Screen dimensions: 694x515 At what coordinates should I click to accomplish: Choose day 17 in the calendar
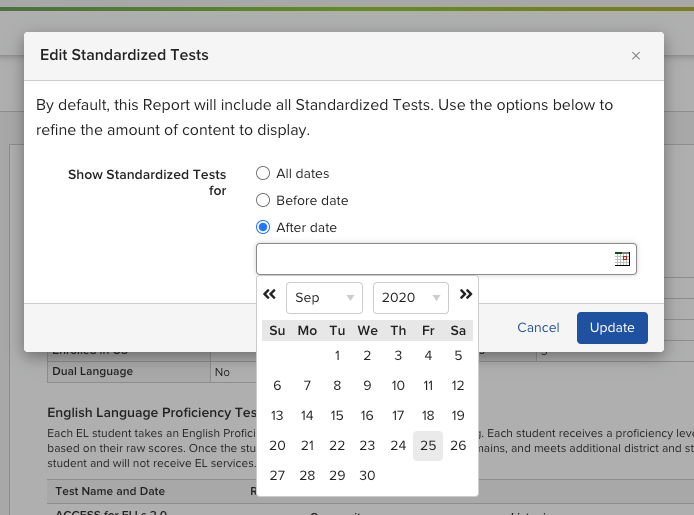pyautogui.click(x=398, y=415)
